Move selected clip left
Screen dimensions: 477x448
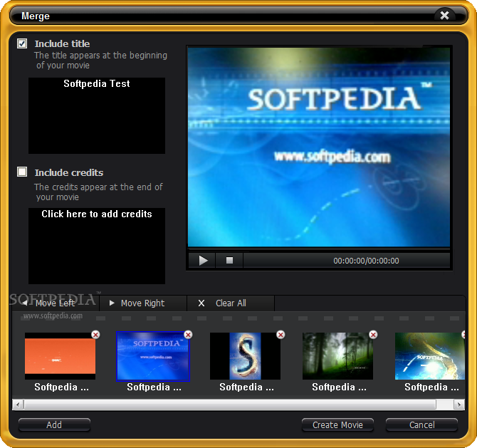(x=56, y=303)
